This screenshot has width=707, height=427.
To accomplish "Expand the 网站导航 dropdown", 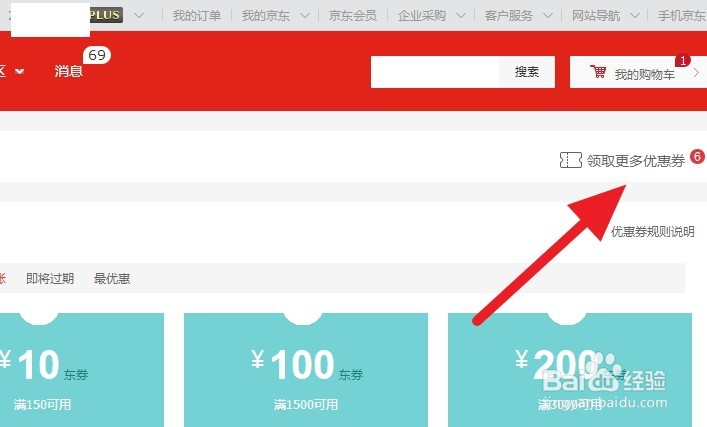I will click(x=634, y=16).
